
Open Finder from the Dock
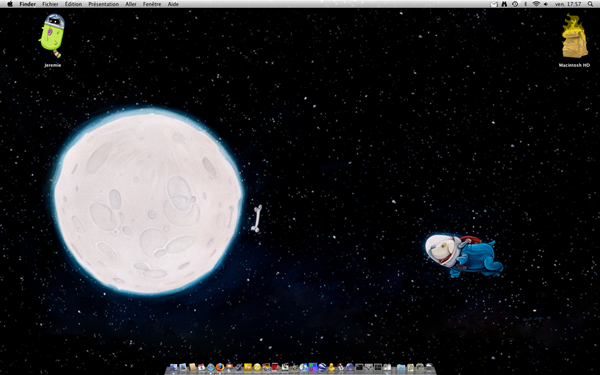pos(173,367)
